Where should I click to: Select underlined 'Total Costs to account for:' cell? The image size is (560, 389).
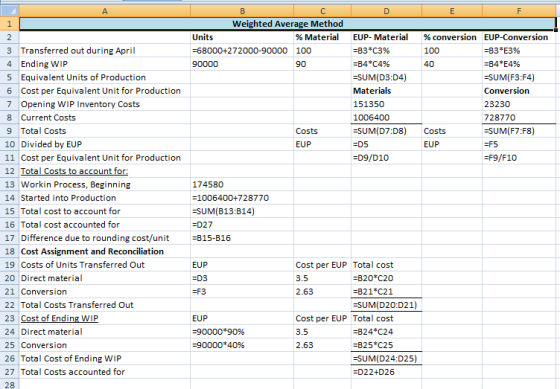(105, 171)
